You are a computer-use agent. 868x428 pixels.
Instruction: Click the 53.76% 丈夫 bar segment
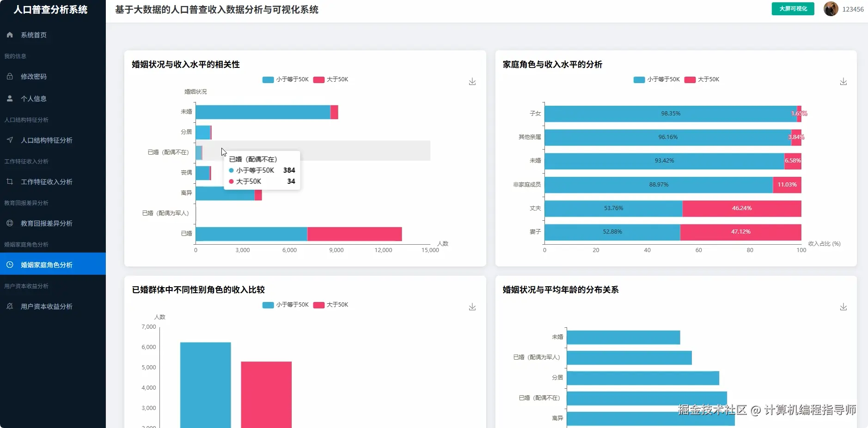(614, 208)
